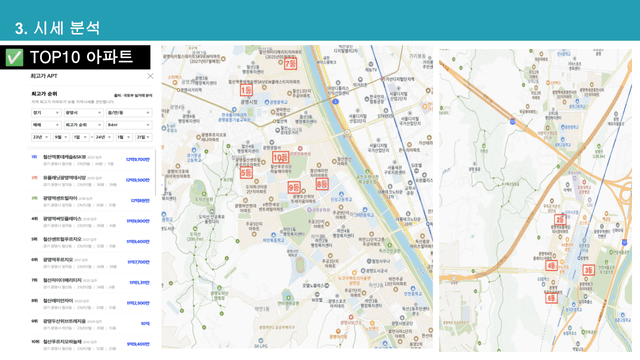Select 1위 철산역롯데캐슬&SK뷰 list entry
The image size is (640, 360).
(x=91, y=160)
